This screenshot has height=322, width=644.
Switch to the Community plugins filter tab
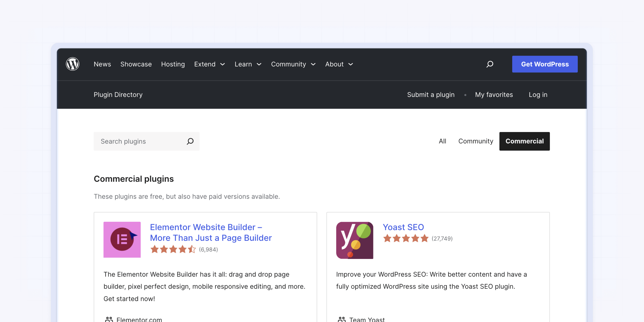pos(475,141)
